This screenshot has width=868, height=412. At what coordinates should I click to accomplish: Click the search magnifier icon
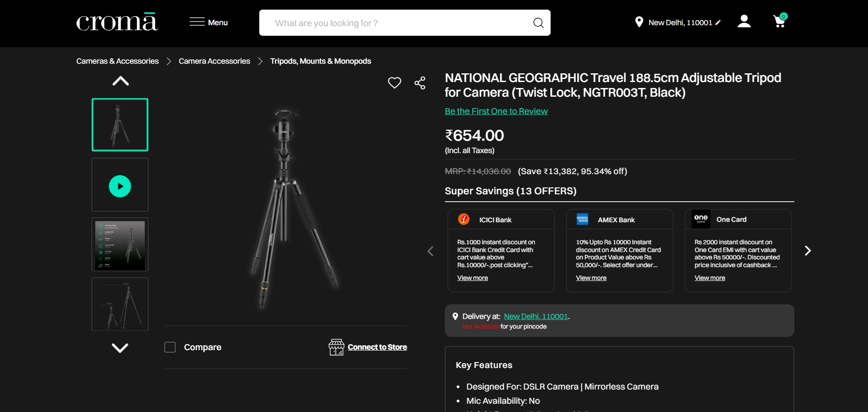(538, 23)
